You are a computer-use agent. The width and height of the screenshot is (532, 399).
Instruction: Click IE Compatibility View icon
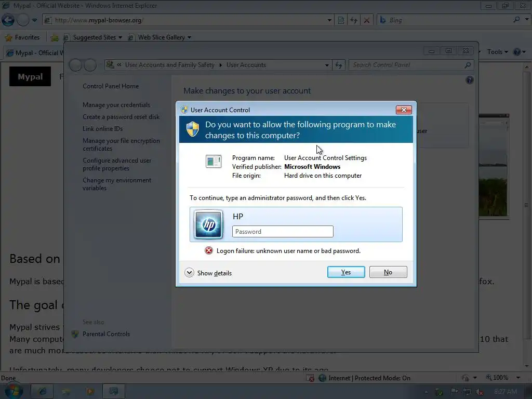(x=341, y=20)
